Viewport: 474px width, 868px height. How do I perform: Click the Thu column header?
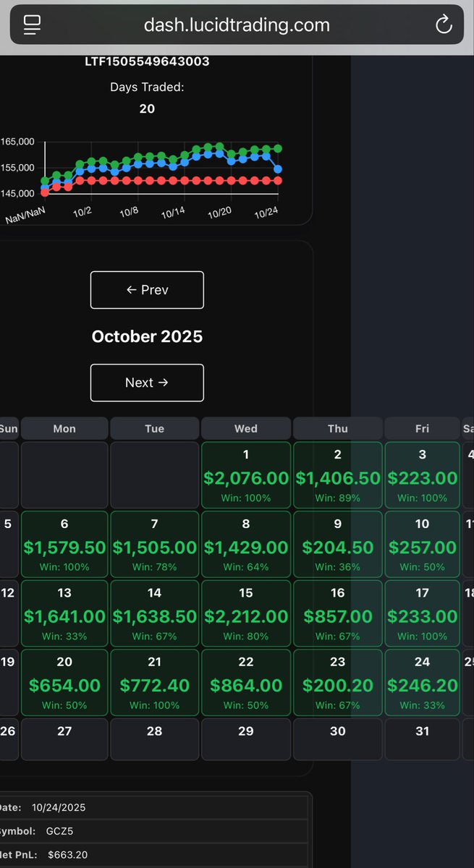click(x=338, y=428)
